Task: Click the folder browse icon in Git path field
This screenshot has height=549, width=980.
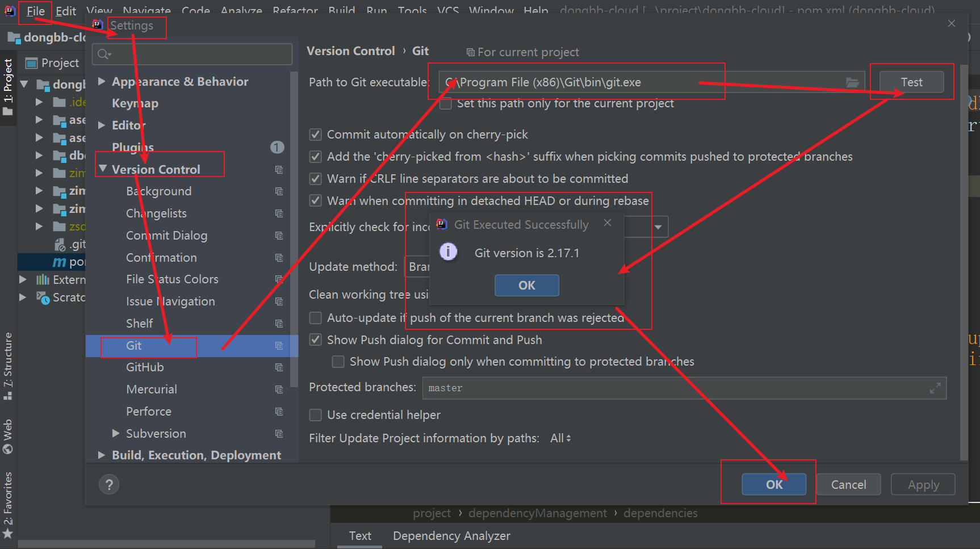Action: (852, 82)
